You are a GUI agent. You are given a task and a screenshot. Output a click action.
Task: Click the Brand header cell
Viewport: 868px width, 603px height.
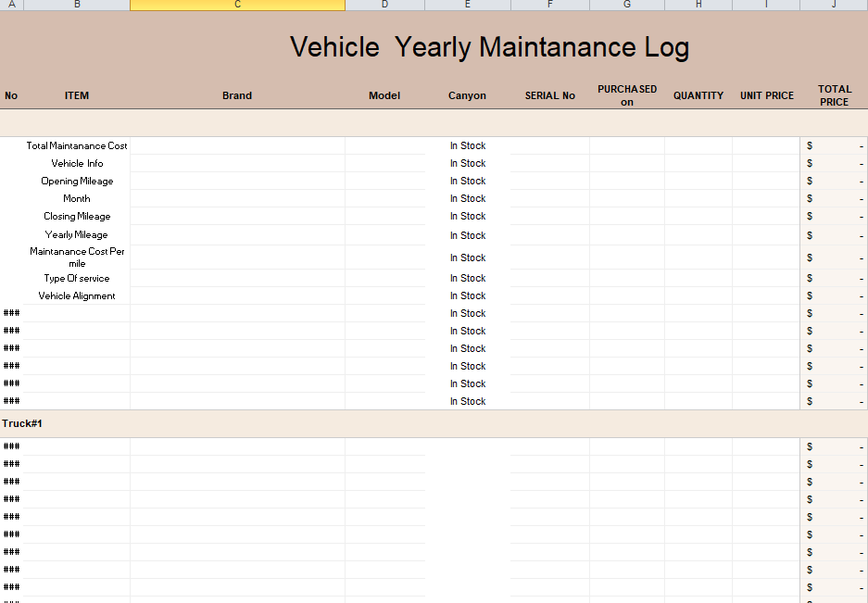click(237, 95)
